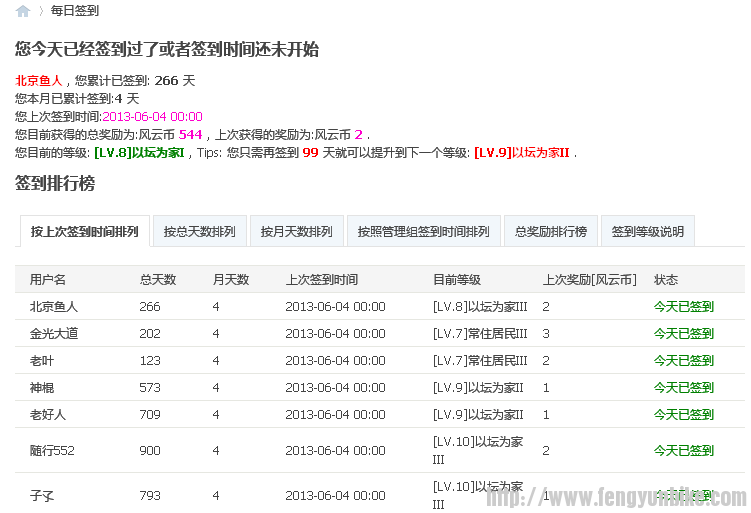
Task: Click total days 573 in 神棍 row
Action: tap(150, 388)
